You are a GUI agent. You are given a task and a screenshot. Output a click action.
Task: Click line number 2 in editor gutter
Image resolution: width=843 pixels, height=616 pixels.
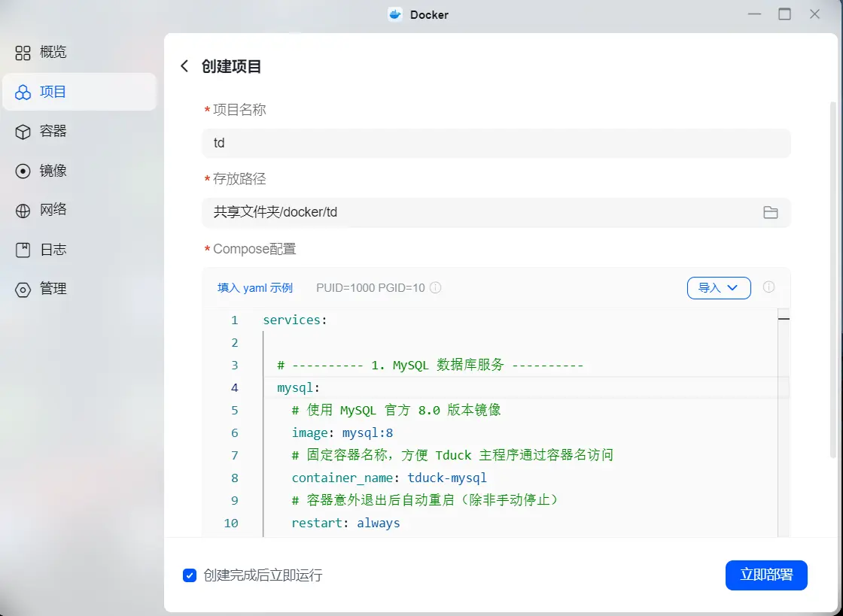pyautogui.click(x=234, y=343)
